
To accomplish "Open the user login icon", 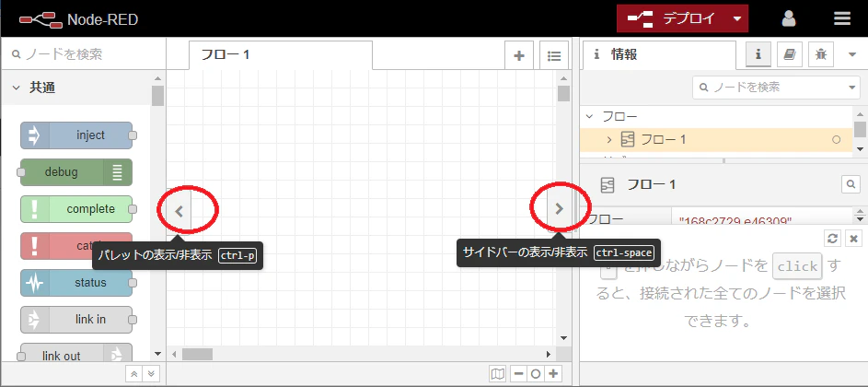I will pyautogui.click(x=788, y=18).
